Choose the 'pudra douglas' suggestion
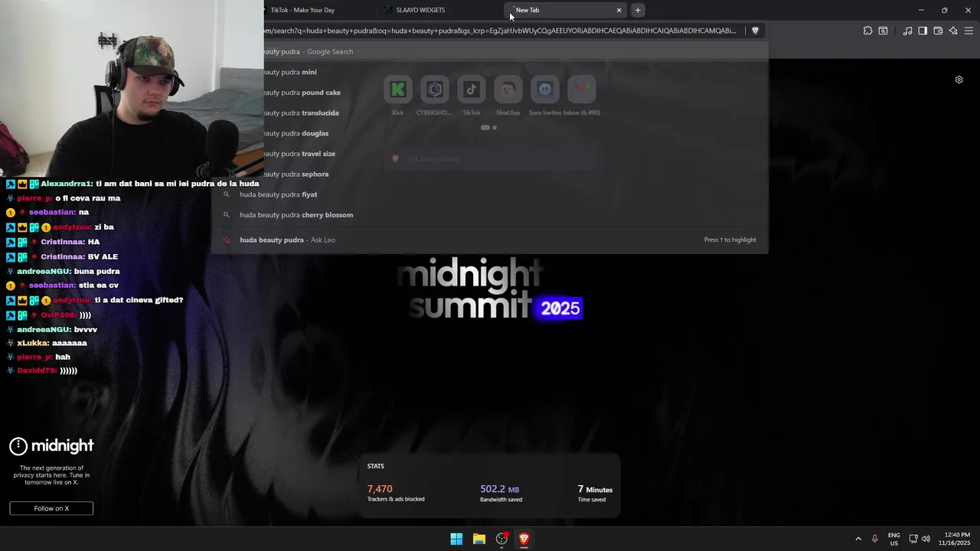Viewport: 980px width, 551px height. (490, 133)
